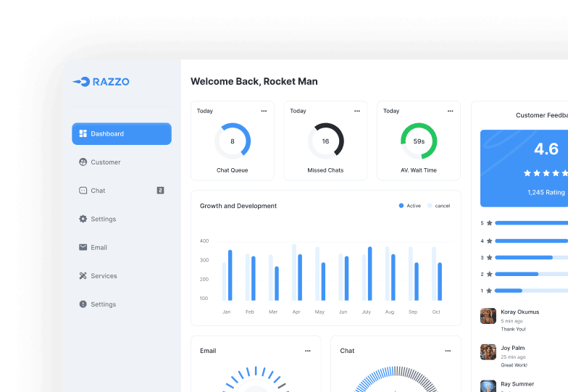Open the Chat section in sidebar
The height and width of the screenshot is (392, 568).
pos(122,191)
